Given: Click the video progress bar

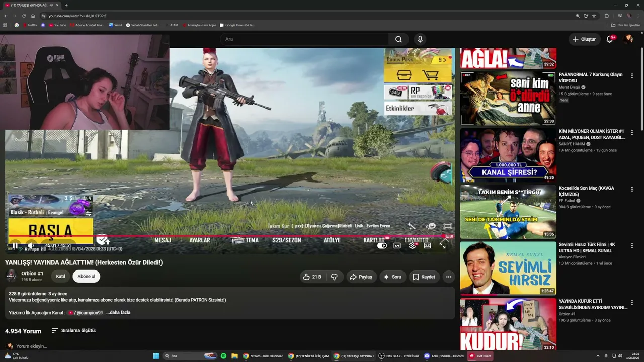Looking at the screenshot, I should click(229, 236).
